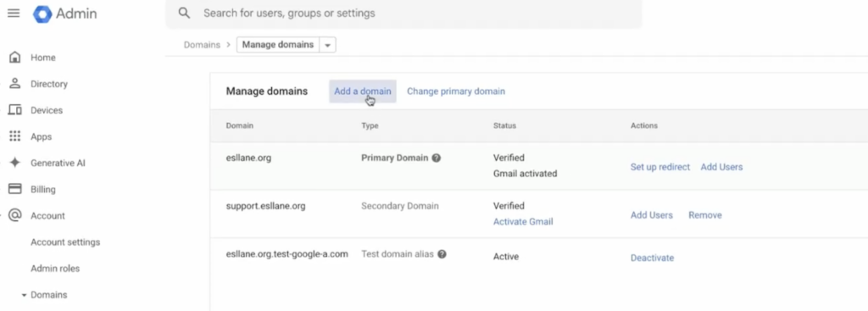Open Home in the sidebar
Image resolution: width=868 pixels, height=311 pixels.
pos(42,58)
